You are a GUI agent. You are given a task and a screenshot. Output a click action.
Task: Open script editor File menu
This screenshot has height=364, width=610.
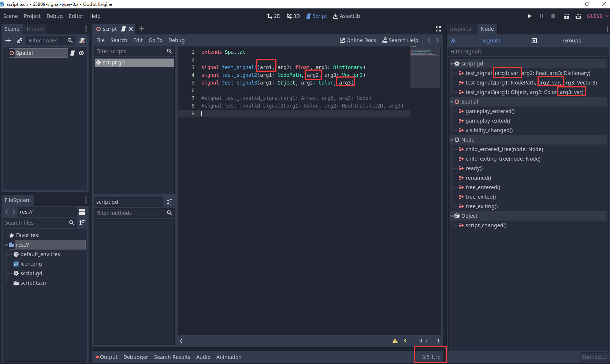click(100, 40)
